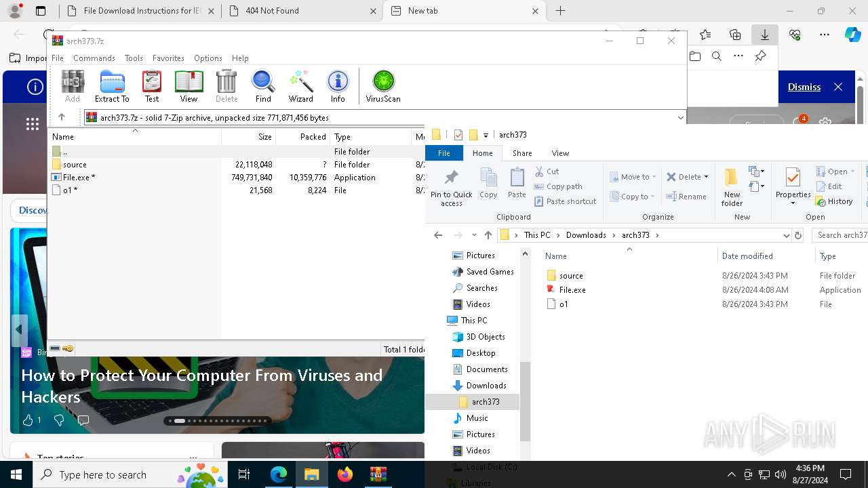Refresh the Explorer folder view
Viewport: 868px width, 488px height.
point(798,235)
